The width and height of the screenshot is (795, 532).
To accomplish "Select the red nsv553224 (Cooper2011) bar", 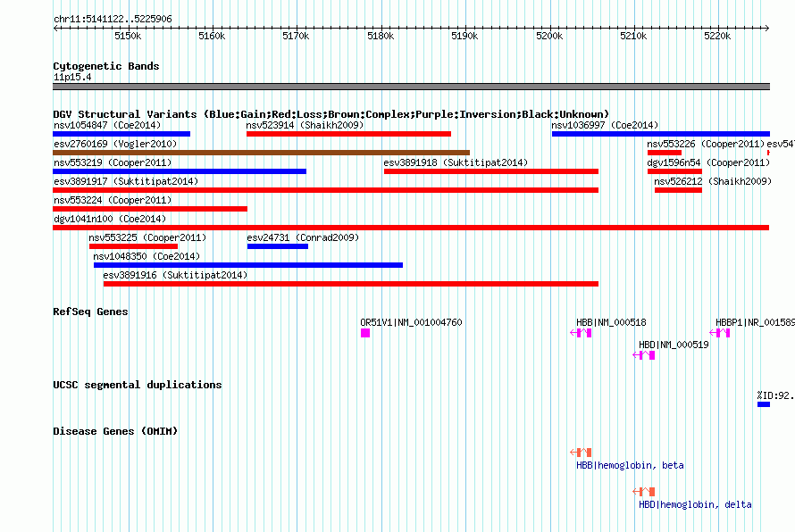I will click(x=150, y=209).
